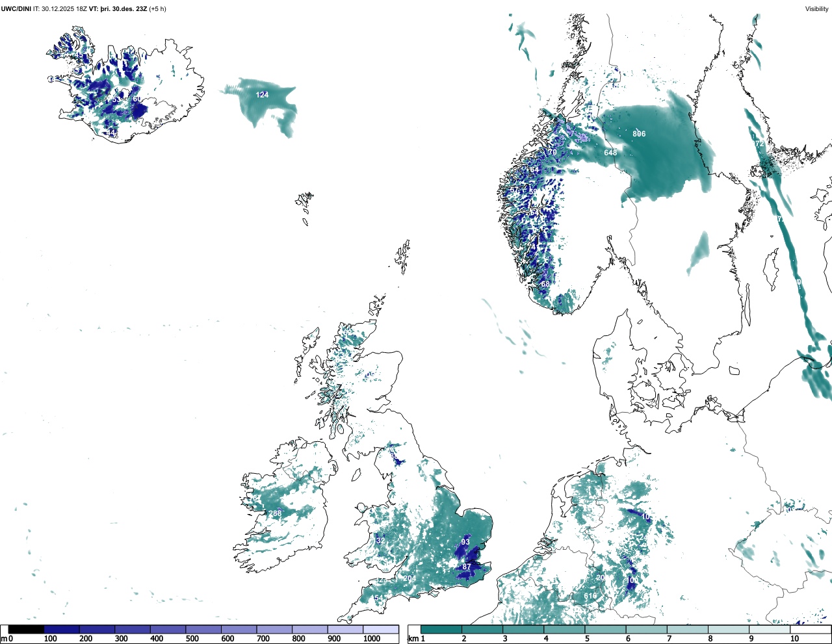Click the dark blue 100–200 m legend swatch
832x644 pixels.
tap(62, 629)
